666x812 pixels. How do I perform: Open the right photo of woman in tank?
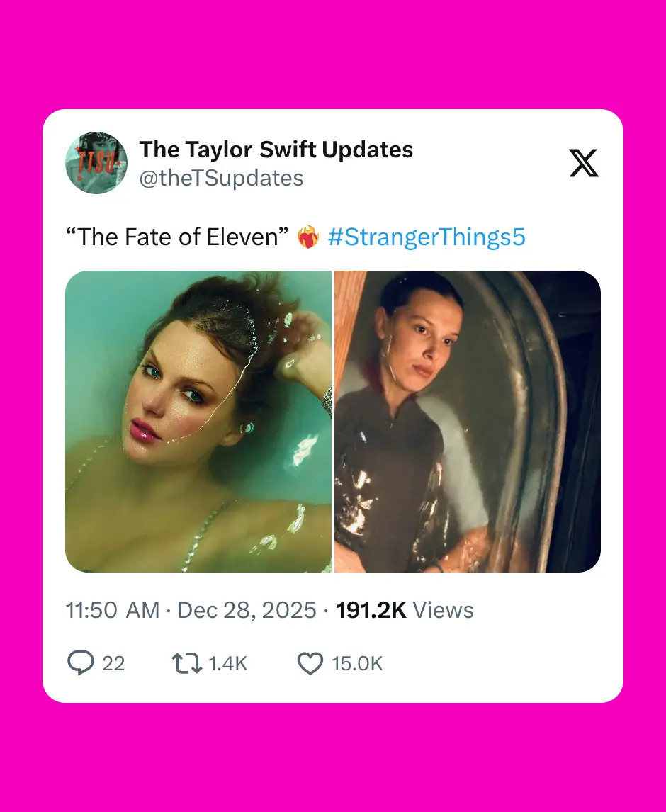click(x=468, y=422)
